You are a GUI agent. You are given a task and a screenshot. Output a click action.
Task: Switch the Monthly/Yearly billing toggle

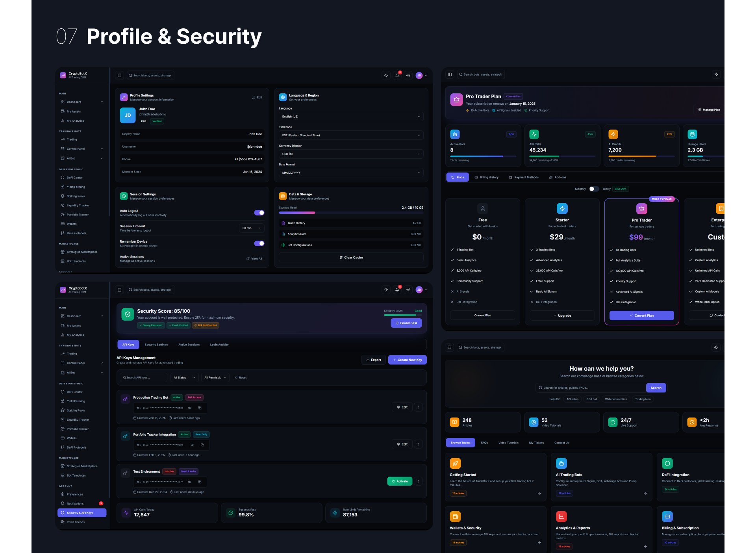pos(594,189)
